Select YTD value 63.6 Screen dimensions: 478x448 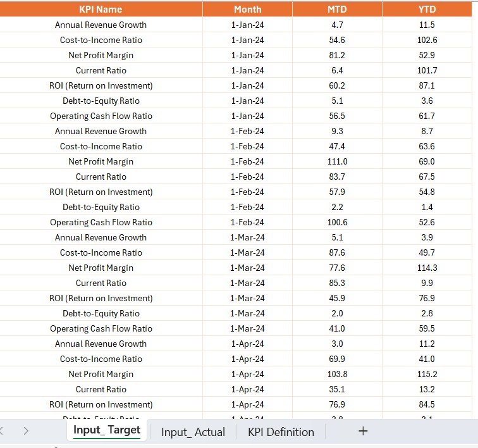pos(427,146)
